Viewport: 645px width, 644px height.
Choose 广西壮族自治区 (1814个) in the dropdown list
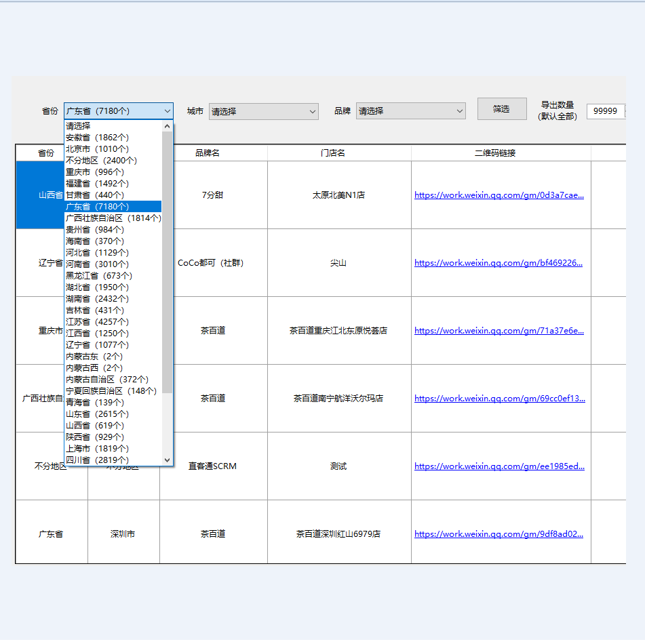tap(113, 218)
